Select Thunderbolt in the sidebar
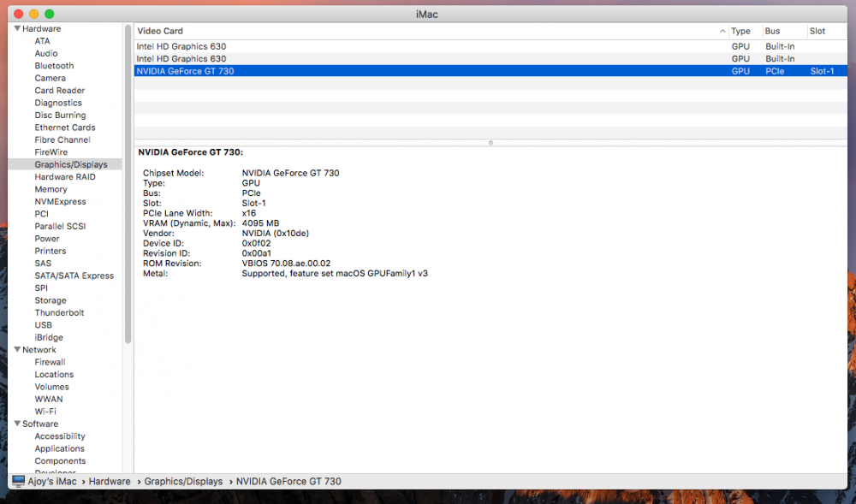 [60, 312]
